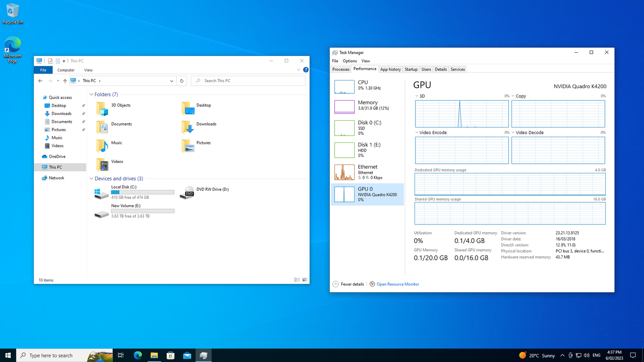Switch to details view layout icon

(297, 280)
